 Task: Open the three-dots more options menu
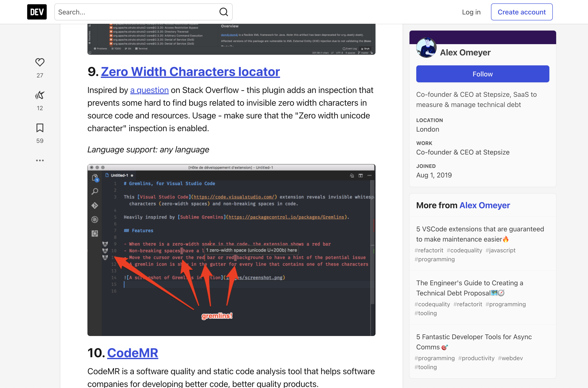[40, 160]
